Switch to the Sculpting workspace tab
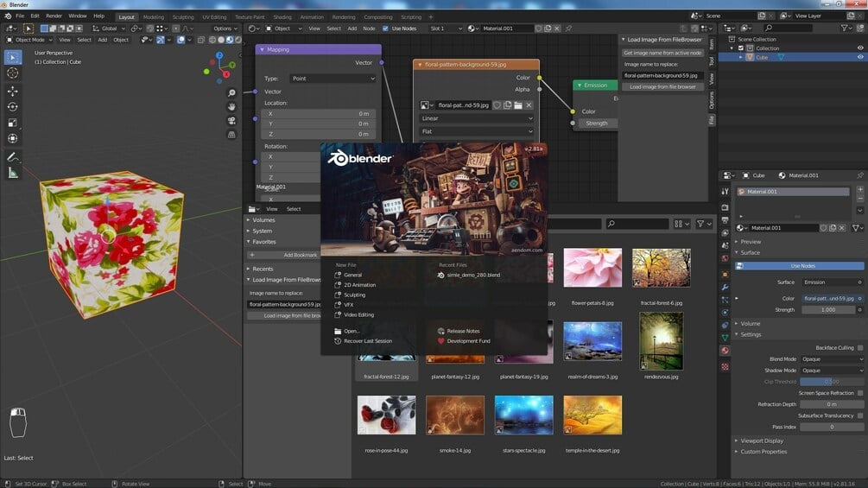Viewport: 868px width, 488px height. [x=183, y=17]
